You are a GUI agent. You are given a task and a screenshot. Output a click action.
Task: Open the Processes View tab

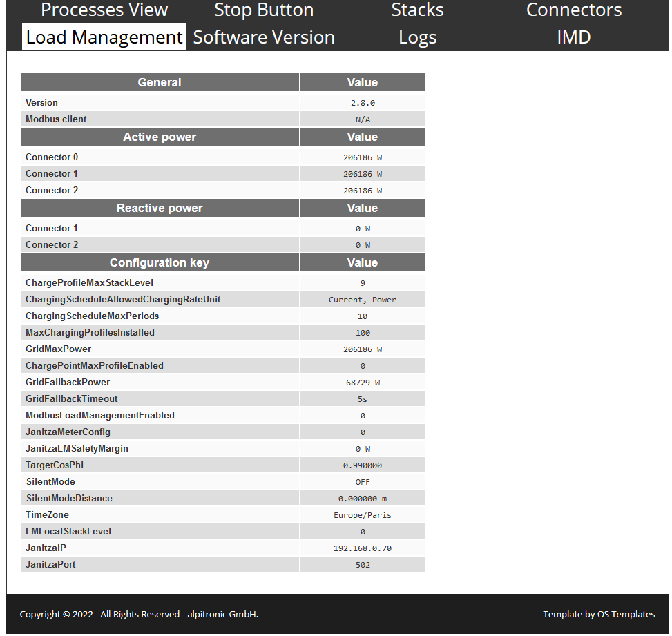(x=104, y=10)
